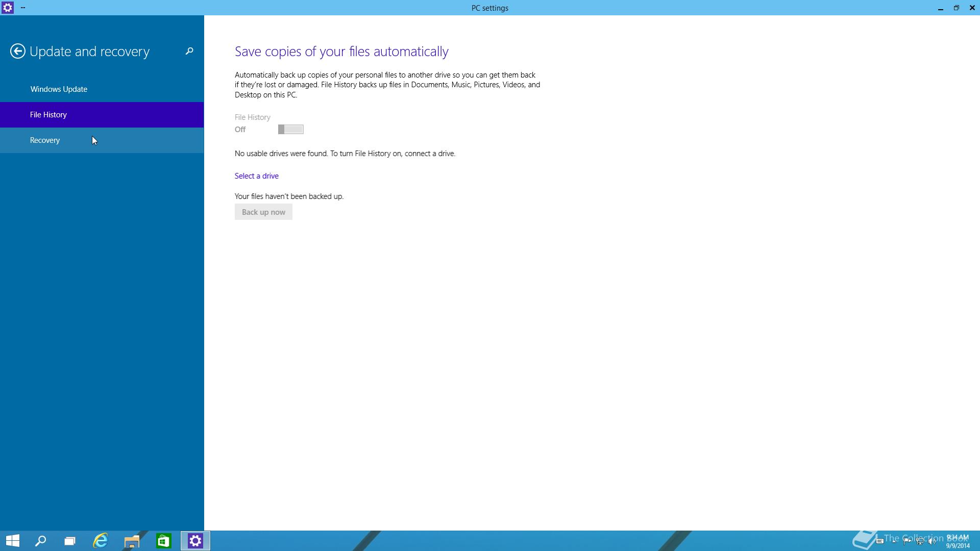Click Back up now button
This screenshot has height=551, width=980.
pos(263,212)
